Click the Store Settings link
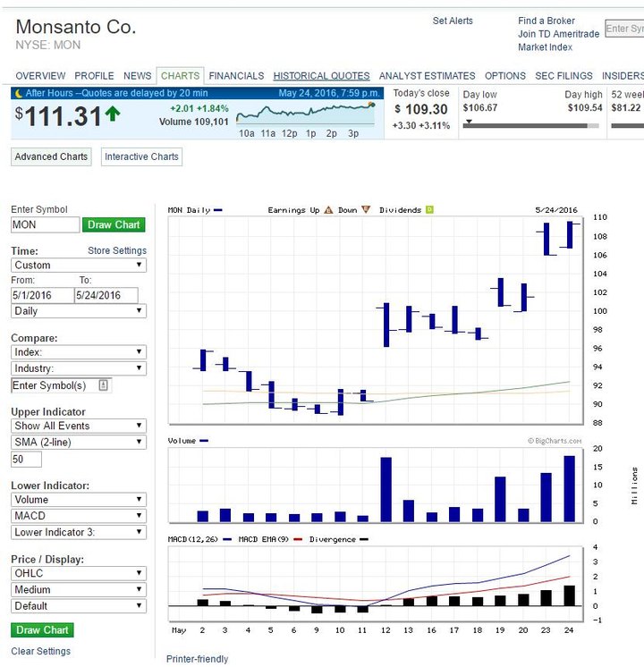Image resolution: width=644 pixels, height=667 pixels. [x=117, y=250]
